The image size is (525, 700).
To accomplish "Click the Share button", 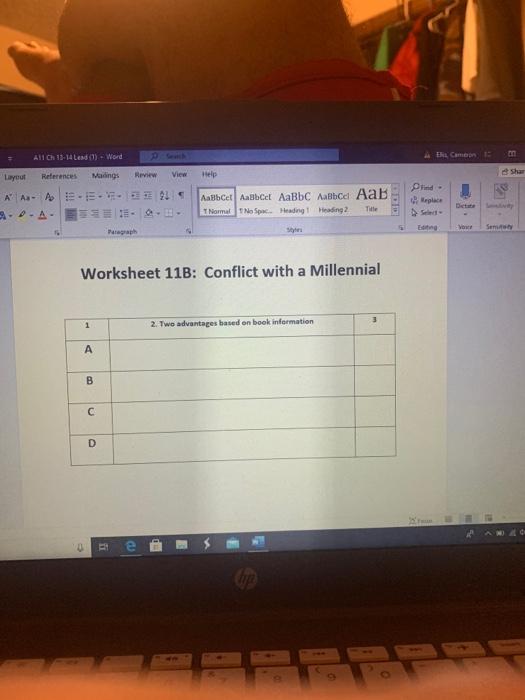I will click(x=512, y=171).
